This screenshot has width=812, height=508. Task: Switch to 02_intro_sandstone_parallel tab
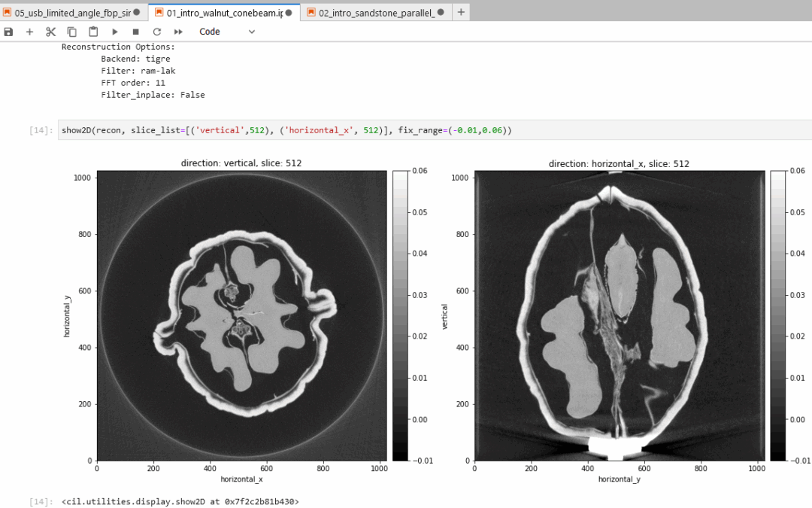(x=372, y=13)
